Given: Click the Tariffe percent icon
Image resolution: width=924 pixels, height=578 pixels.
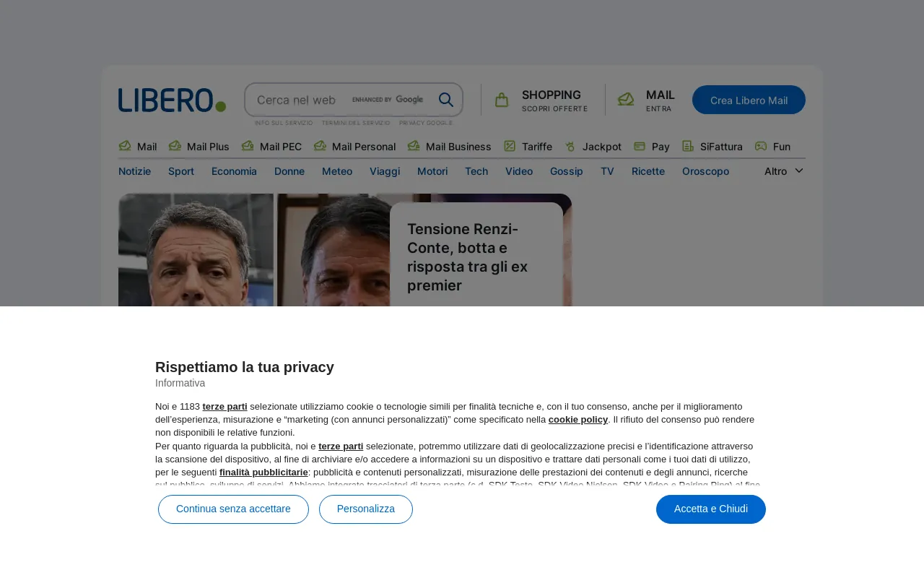Looking at the screenshot, I should tap(510, 146).
